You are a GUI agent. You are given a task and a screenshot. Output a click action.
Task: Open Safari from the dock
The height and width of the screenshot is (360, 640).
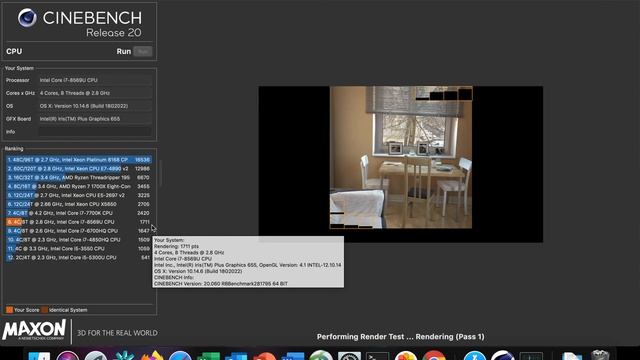tap(180, 355)
